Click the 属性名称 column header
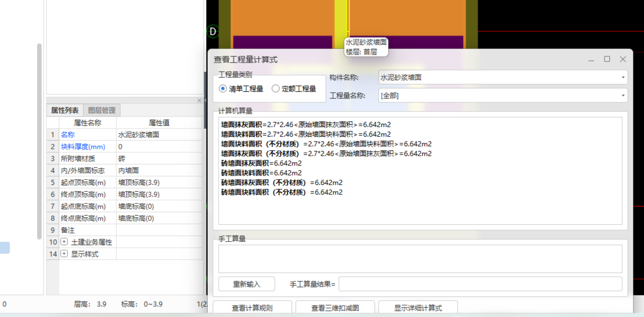This screenshot has height=317, width=644. click(87, 123)
